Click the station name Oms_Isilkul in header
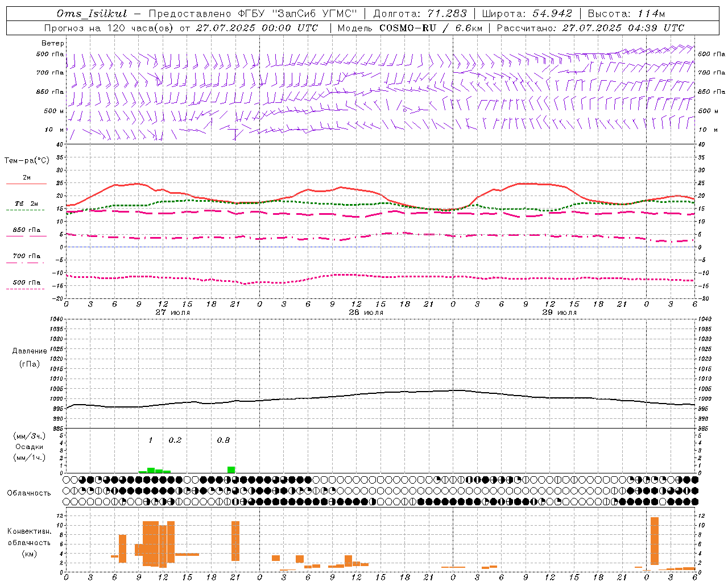This screenshot has height=582, width=728. pyautogui.click(x=92, y=14)
